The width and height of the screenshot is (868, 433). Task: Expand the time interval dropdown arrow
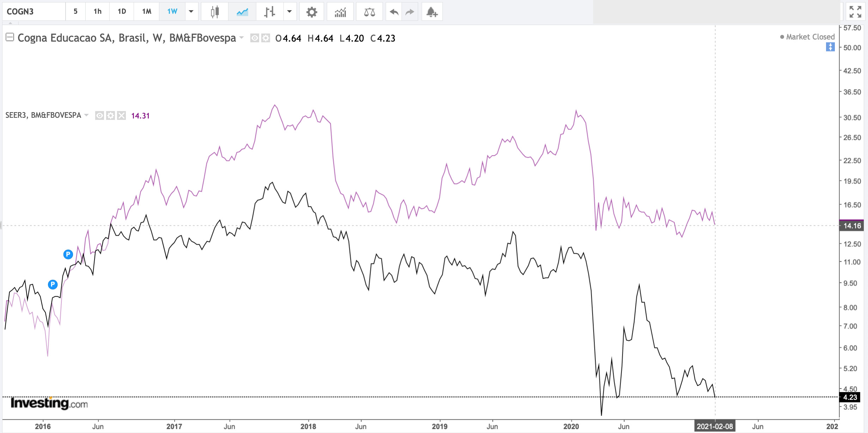click(x=191, y=12)
